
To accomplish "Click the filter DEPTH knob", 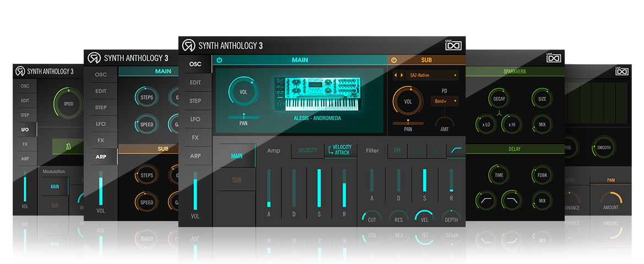I will coord(451,217).
